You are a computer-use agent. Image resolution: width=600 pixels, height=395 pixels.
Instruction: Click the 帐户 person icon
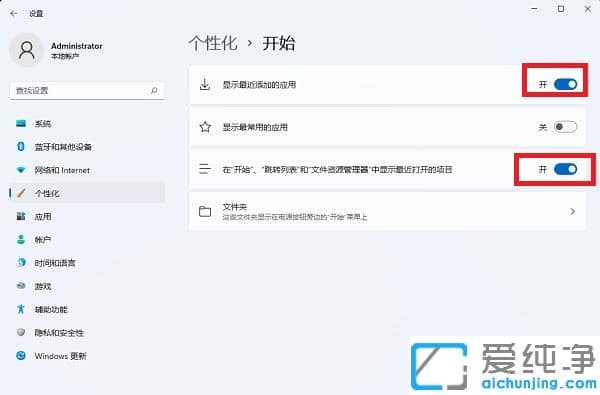point(21,240)
